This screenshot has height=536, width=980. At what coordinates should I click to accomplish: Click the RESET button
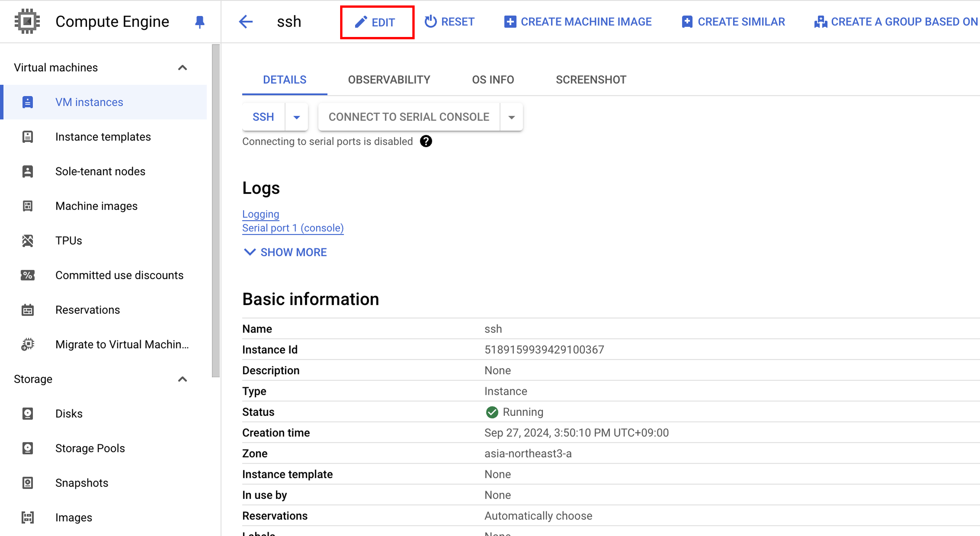tap(449, 22)
